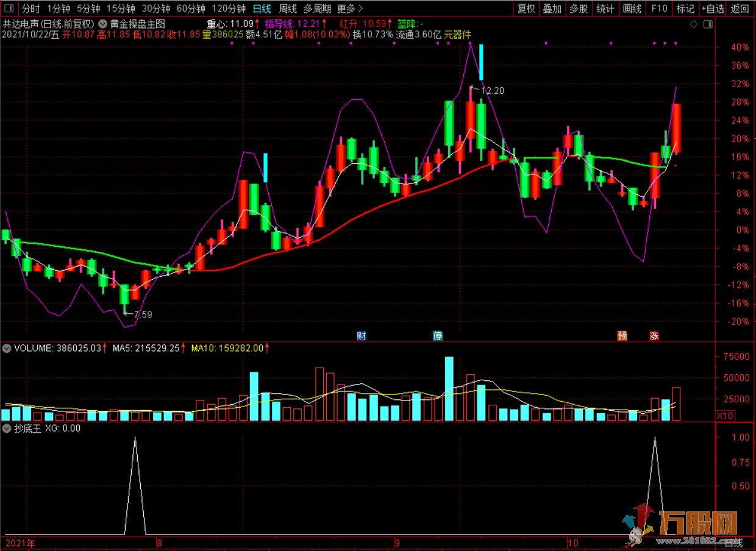Click the 12.20 high price label

493,90
